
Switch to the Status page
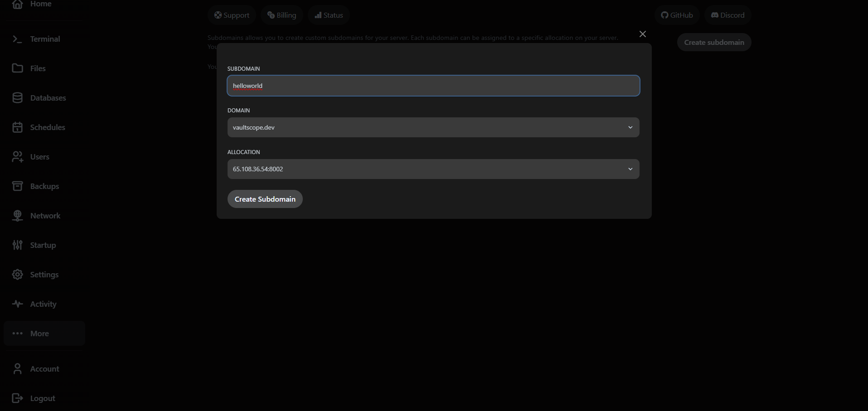(328, 15)
